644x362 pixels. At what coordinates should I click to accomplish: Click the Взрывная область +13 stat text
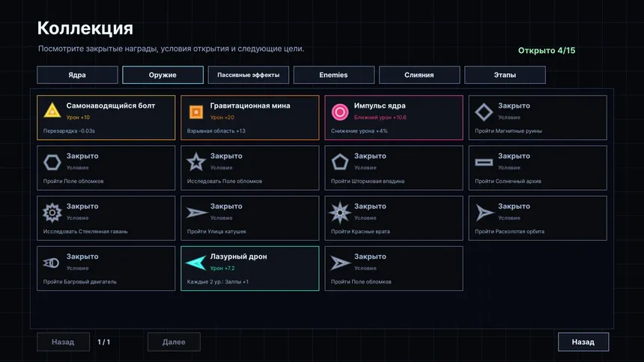[216, 131]
